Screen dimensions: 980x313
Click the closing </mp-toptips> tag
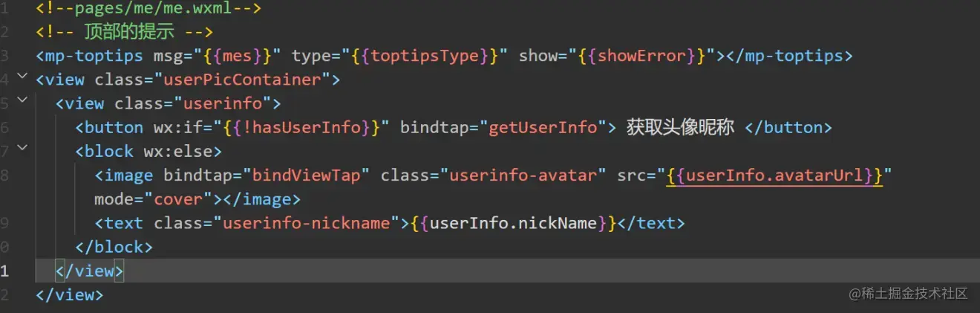789,56
